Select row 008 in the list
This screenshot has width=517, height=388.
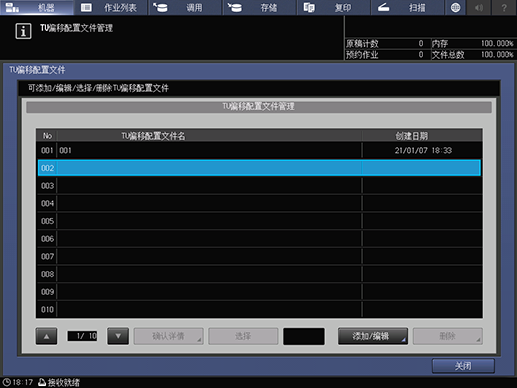click(259, 274)
